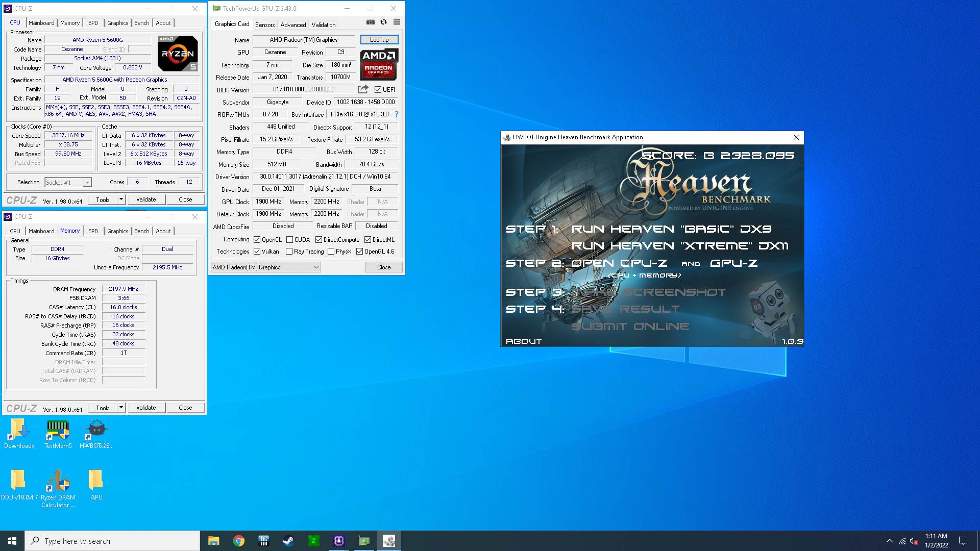Toggle the OpenCL checkbox
980x551 pixels.
pyautogui.click(x=257, y=240)
